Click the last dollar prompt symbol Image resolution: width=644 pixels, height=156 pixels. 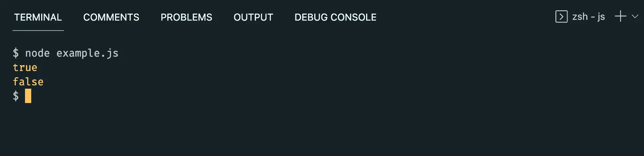tap(16, 96)
